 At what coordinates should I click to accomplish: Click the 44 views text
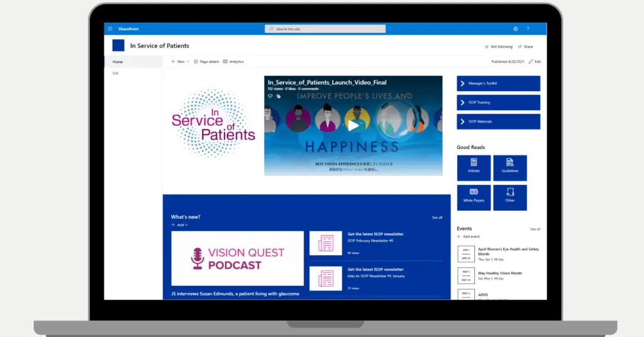353,253
